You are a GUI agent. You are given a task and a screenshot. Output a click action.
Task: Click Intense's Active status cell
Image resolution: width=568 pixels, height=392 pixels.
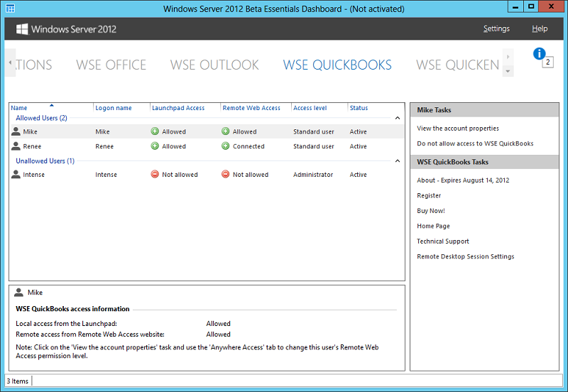click(359, 175)
